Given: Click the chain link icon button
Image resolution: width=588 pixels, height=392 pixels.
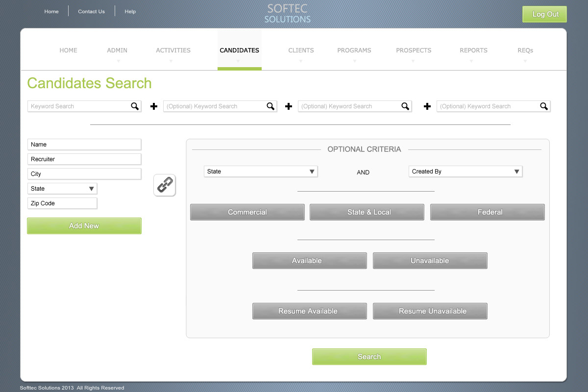Looking at the screenshot, I should (165, 185).
